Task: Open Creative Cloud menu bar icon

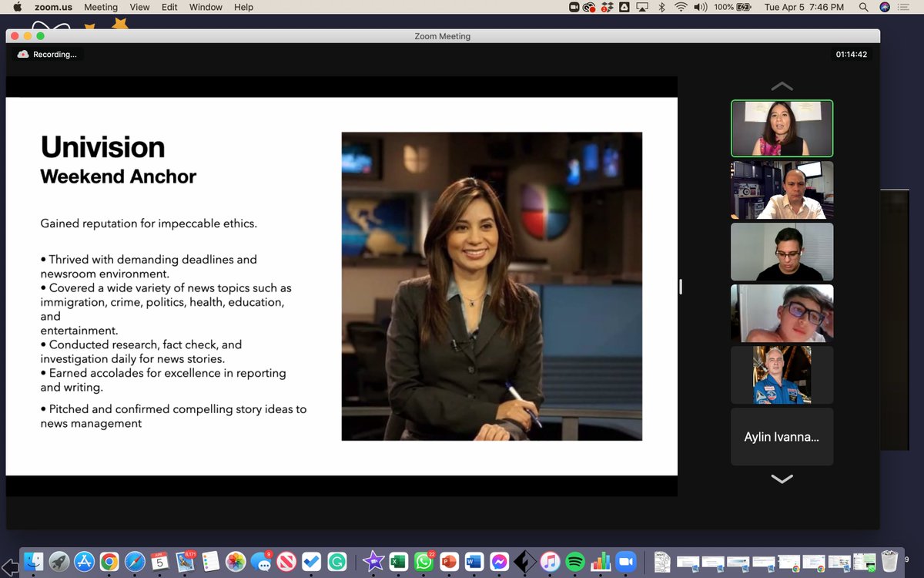Action: (x=590, y=7)
